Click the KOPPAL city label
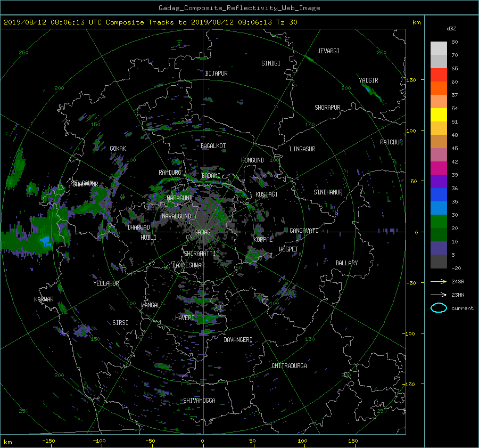Screen dimensions: 479x448 (x=263, y=239)
